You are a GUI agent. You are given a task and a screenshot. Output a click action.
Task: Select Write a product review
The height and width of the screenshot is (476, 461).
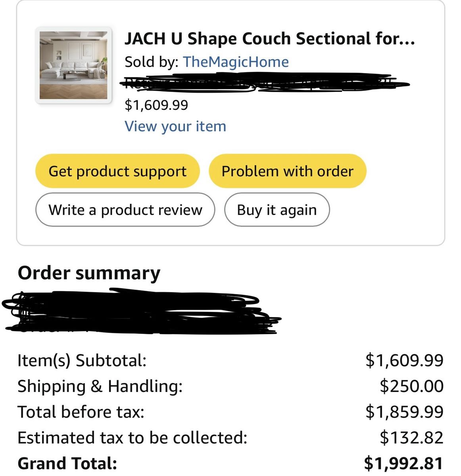125,210
